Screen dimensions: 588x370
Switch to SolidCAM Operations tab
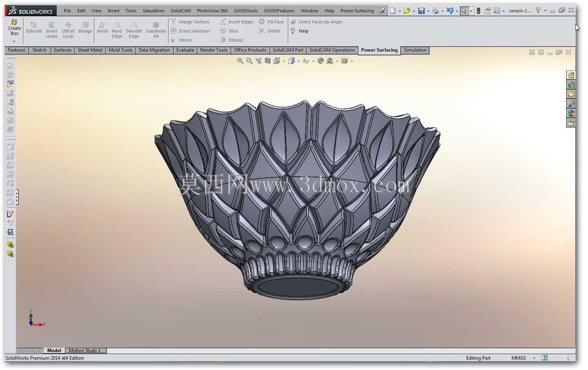click(332, 50)
